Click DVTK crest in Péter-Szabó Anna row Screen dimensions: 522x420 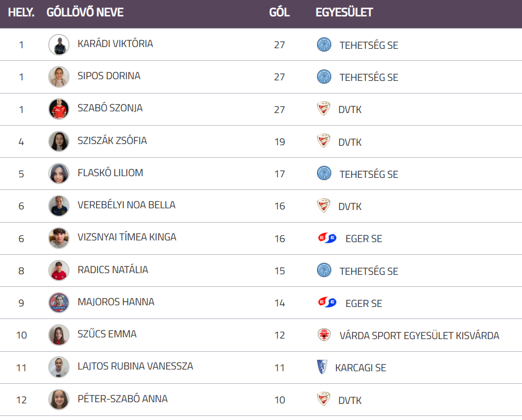324,400
